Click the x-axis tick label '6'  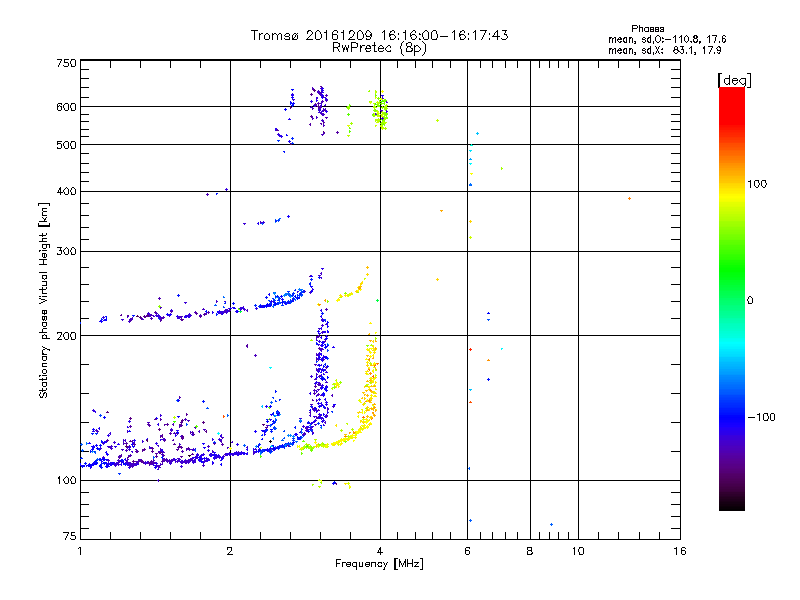467,551
